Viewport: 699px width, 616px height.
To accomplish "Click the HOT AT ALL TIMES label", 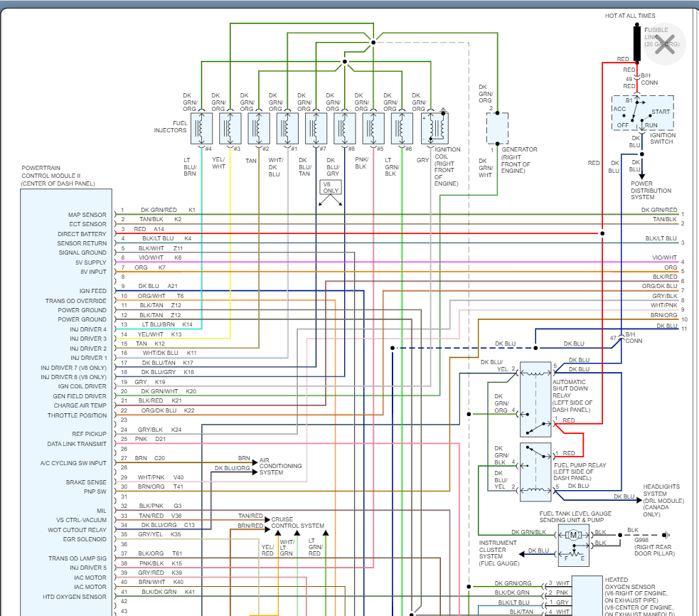I will coord(630,16).
